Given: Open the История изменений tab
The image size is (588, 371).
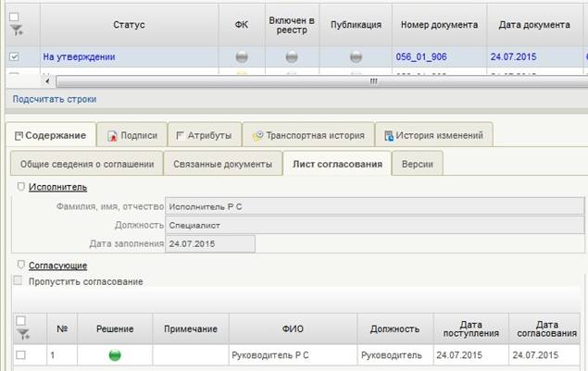Looking at the screenshot, I should 433,135.
